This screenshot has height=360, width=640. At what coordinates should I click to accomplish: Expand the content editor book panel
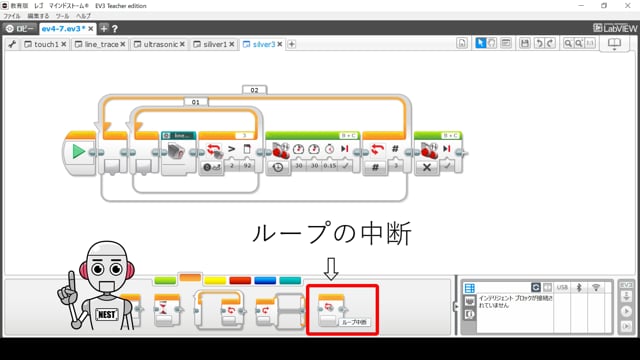click(614, 44)
